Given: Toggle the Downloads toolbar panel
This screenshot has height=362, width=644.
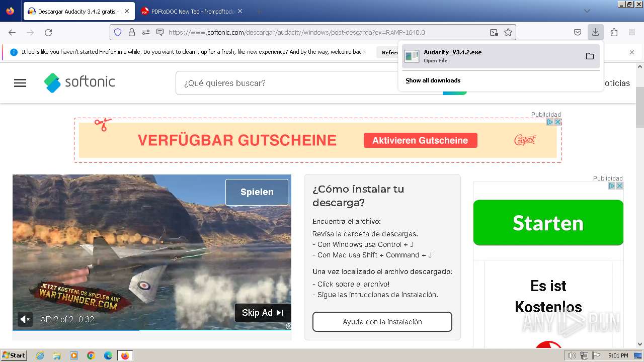Looking at the screenshot, I should pos(595,32).
